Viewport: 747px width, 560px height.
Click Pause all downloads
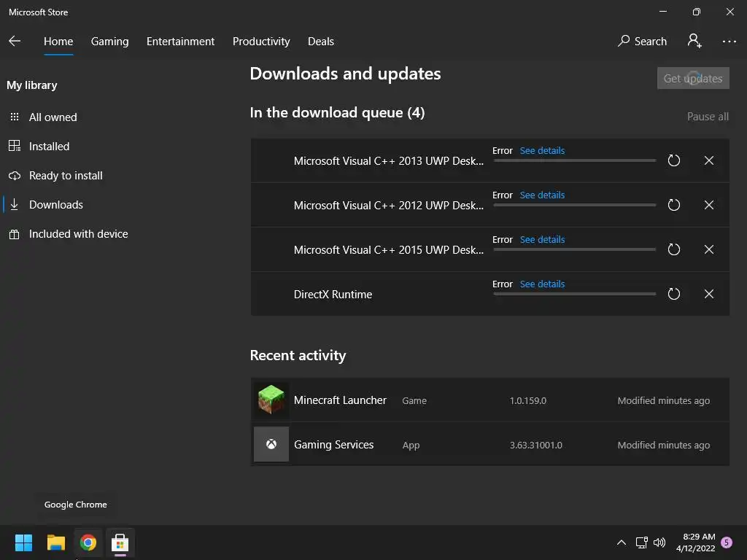(708, 117)
